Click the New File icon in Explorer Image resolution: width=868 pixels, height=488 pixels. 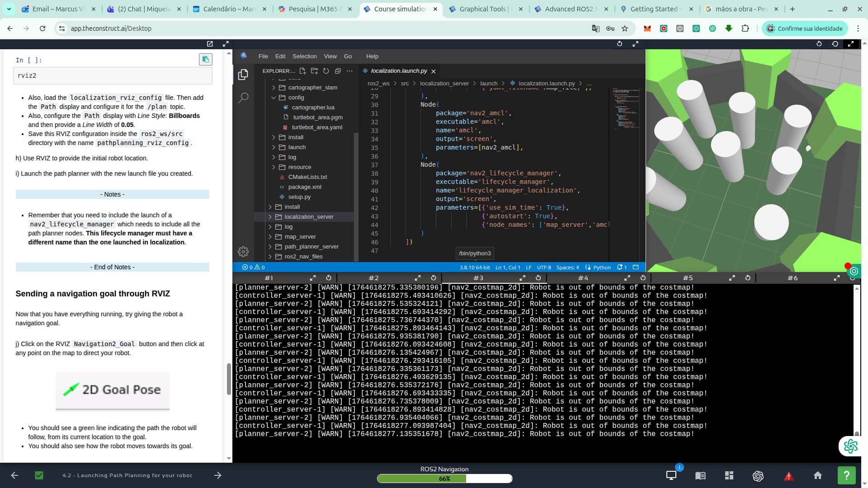tap(302, 71)
